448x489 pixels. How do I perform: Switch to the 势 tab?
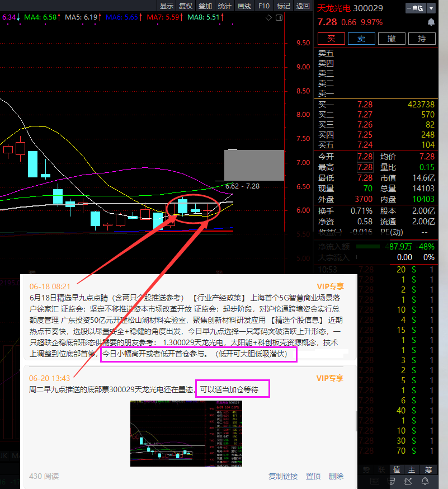[366, 469]
